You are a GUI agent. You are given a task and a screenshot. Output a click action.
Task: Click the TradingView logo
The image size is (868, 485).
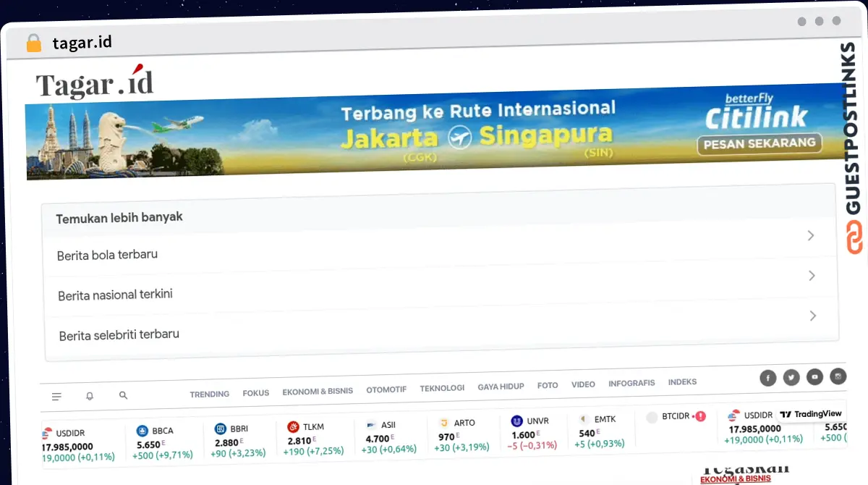tap(811, 414)
